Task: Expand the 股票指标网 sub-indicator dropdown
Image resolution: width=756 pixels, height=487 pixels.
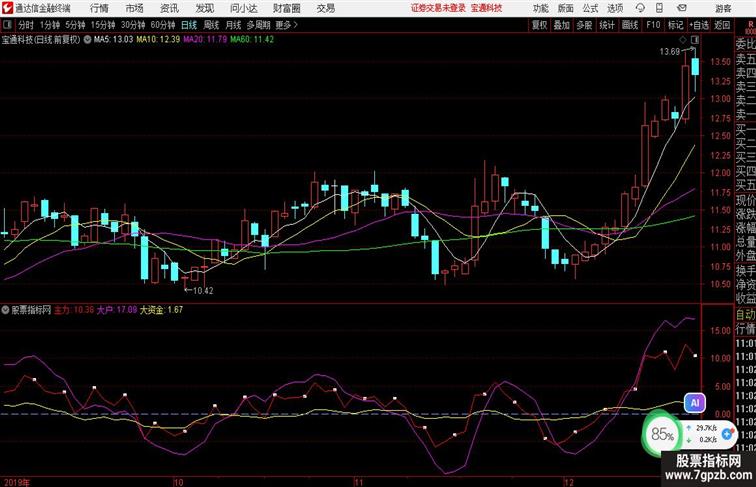Action: pos(5,310)
